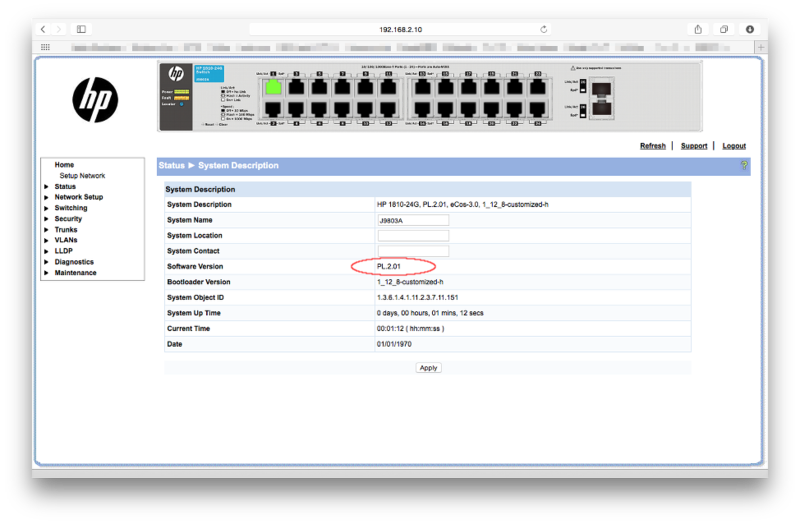Expand the VLANs arrow
This screenshot has width=800, height=524.
pyautogui.click(x=46, y=240)
